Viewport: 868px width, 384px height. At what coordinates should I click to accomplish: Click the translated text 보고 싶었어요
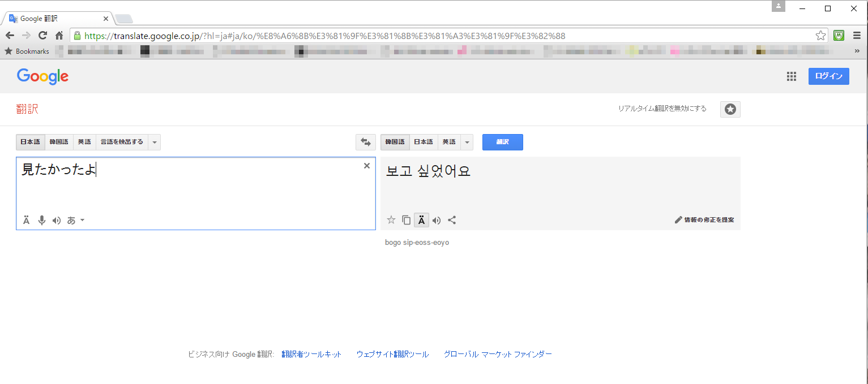click(429, 171)
